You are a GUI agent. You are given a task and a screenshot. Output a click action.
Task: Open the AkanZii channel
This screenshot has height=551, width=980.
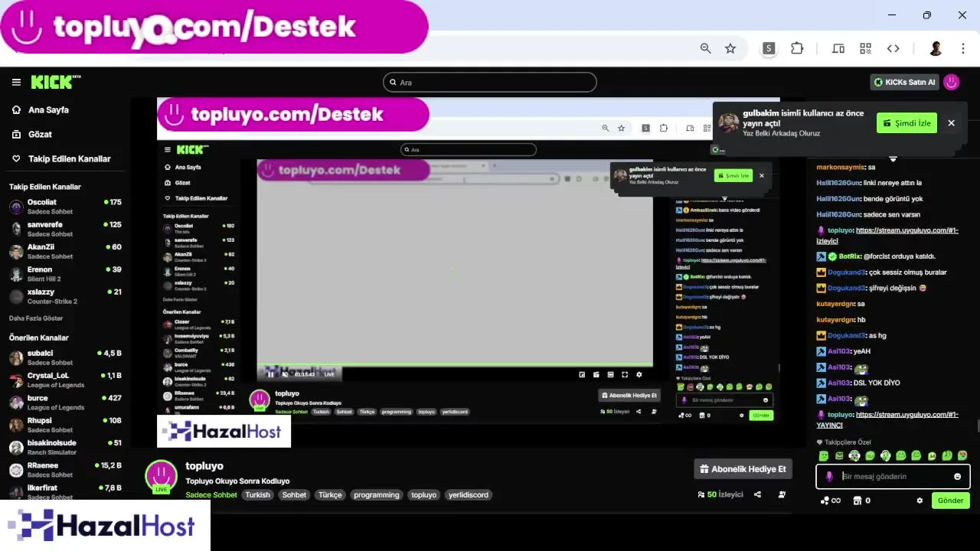click(x=65, y=251)
